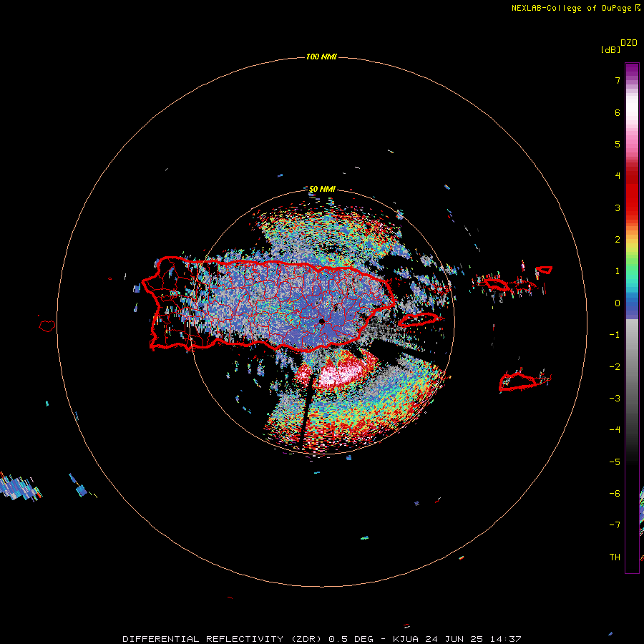The image size is (644, 644).
Task: Select the "-2" value on the dB scale
Action: pyautogui.click(x=615, y=367)
